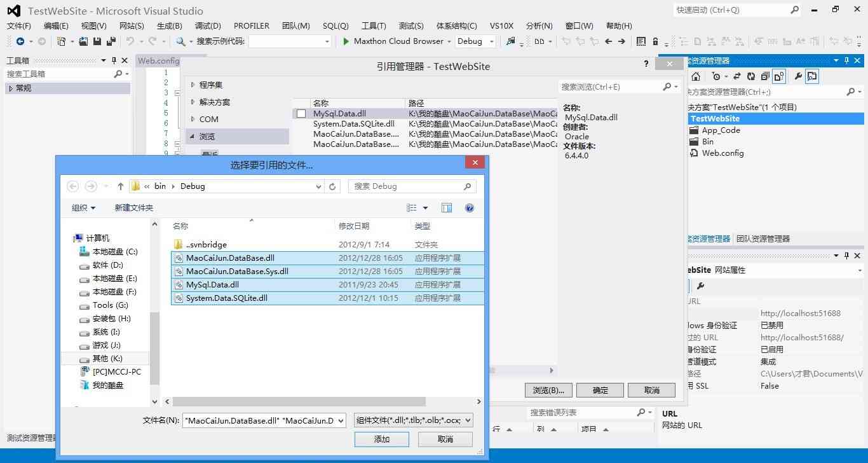Image resolution: width=868 pixels, height=463 pixels.
Task: Click the help question mark in Reference Manager
Action: coord(646,64)
